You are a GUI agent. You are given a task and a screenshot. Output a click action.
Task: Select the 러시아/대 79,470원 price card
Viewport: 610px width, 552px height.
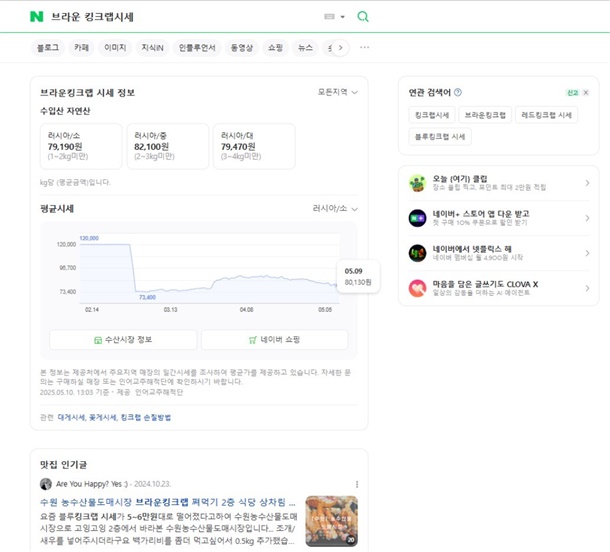(x=254, y=146)
